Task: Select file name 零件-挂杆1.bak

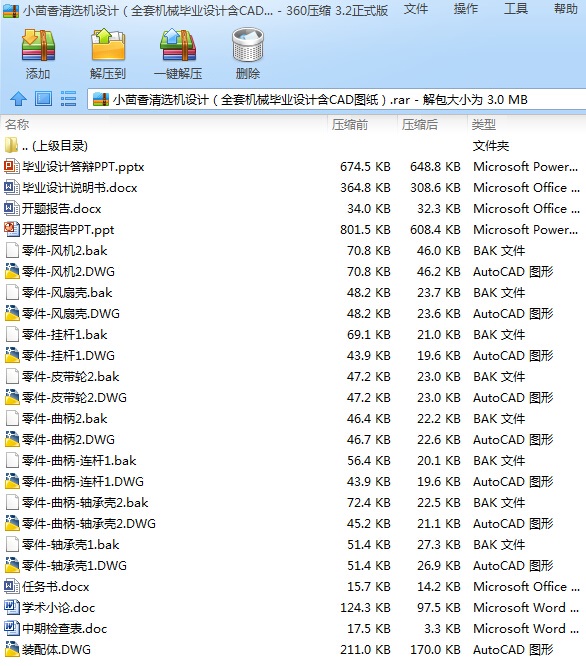Action: point(65,335)
